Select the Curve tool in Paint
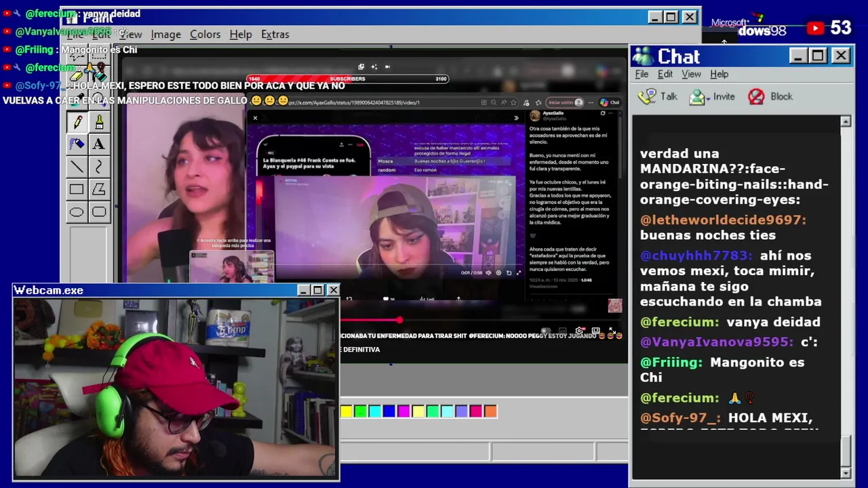 coord(99,167)
